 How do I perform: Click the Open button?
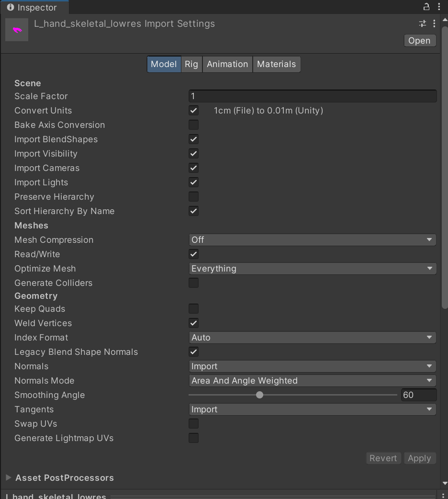tap(419, 41)
